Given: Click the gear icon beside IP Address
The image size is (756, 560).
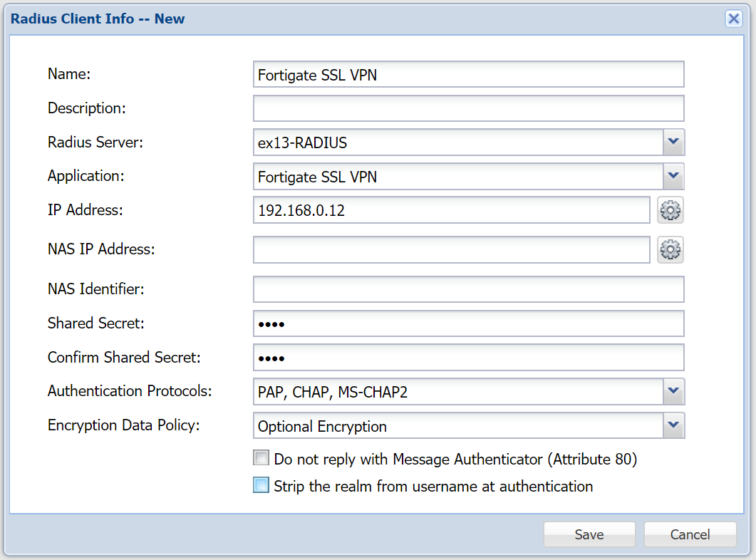Looking at the screenshot, I should point(670,210).
